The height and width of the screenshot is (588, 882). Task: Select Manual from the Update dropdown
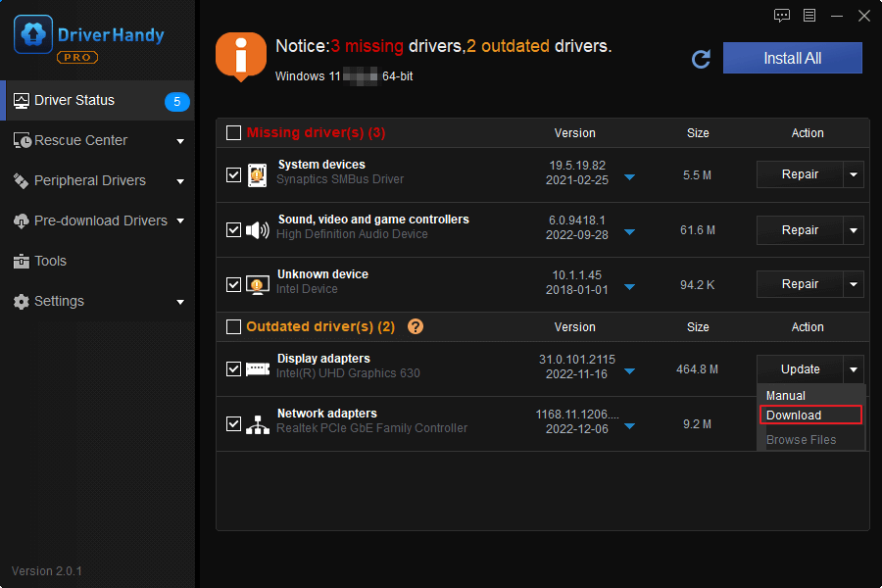[x=786, y=396]
